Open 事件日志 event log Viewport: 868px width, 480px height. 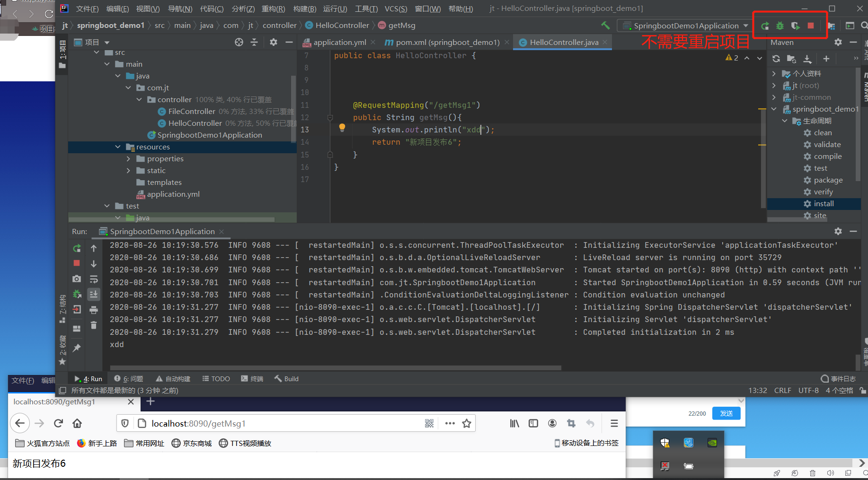point(838,379)
